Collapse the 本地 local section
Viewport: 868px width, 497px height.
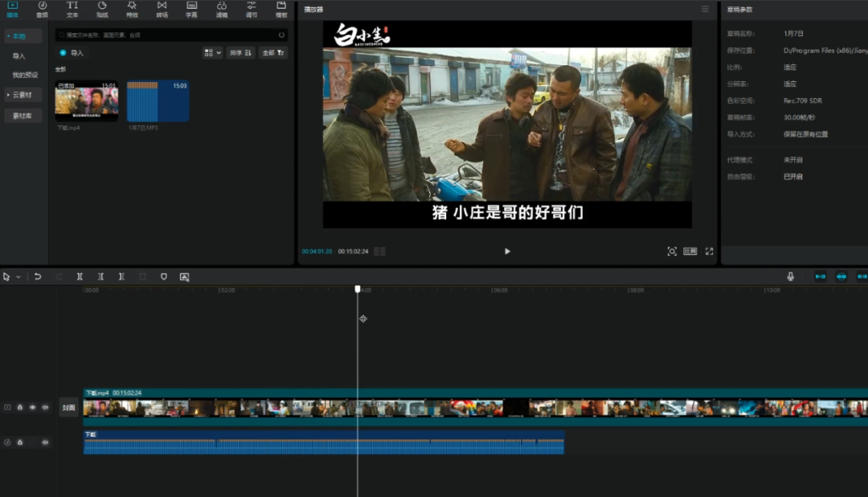click(x=23, y=36)
